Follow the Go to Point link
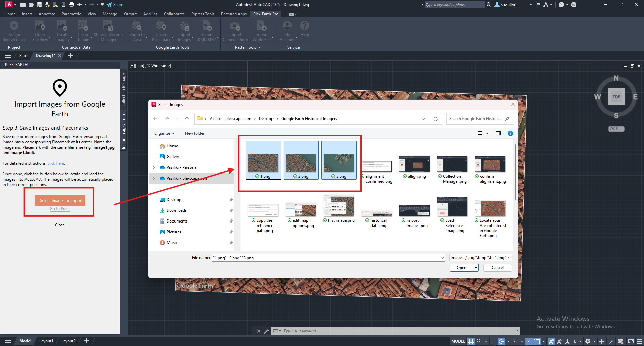644x346 pixels. point(60,209)
